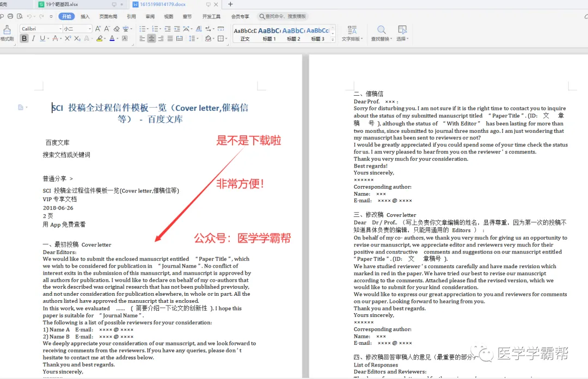Click the phonetic guide (拼音) icon
The height and width of the screenshot is (379, 588).
[126, 28]
